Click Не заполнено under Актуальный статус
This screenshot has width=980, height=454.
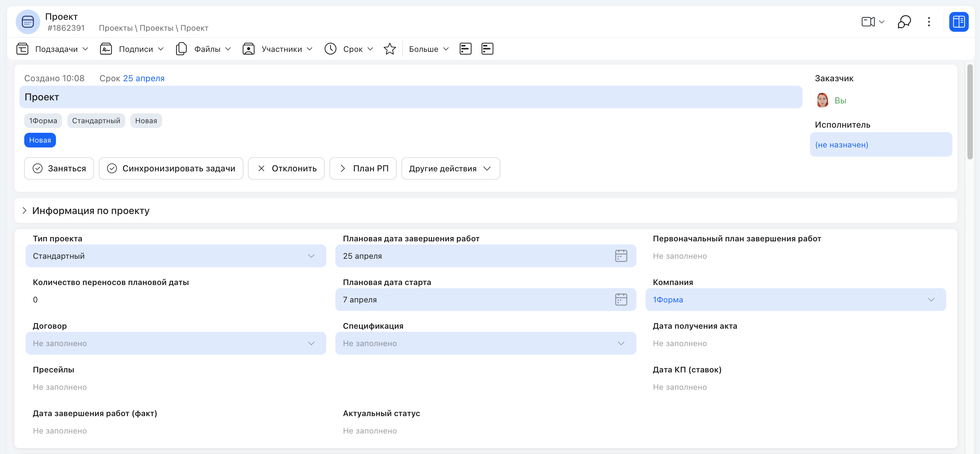click(370, 431)
